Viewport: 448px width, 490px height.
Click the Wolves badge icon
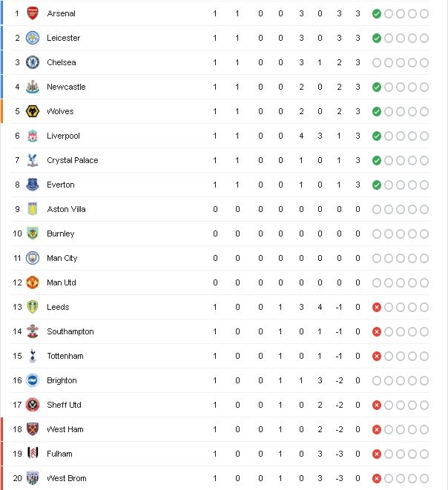33,111
